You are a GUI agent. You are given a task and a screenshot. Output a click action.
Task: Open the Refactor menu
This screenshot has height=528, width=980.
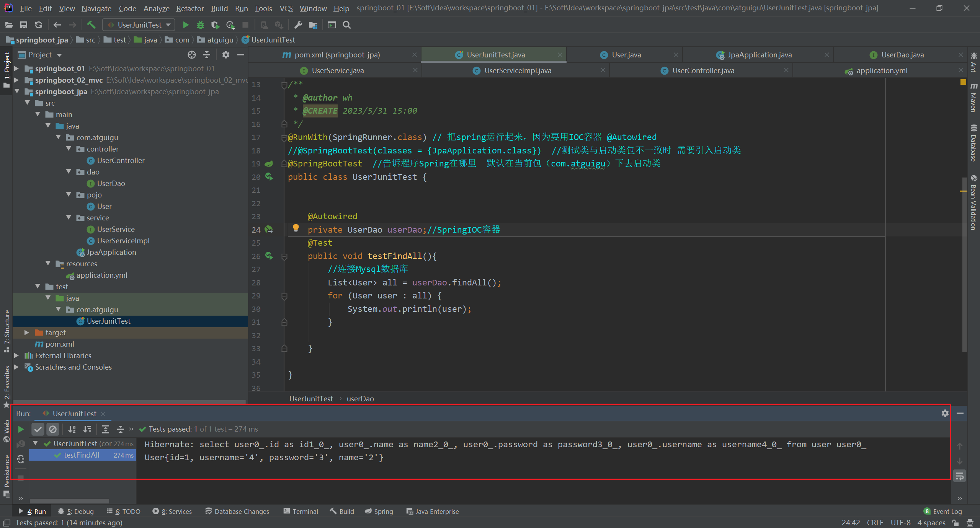190,8
